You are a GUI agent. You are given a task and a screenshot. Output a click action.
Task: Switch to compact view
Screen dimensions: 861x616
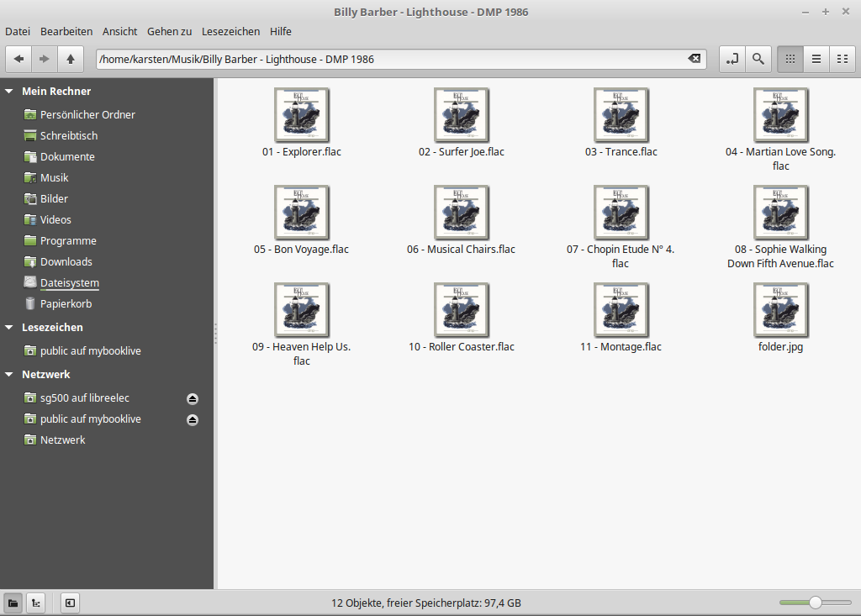[x=841, y=59]
